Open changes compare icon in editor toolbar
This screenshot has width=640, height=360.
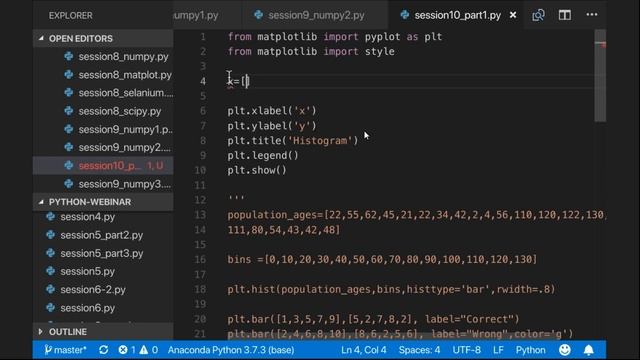(538, 15)
